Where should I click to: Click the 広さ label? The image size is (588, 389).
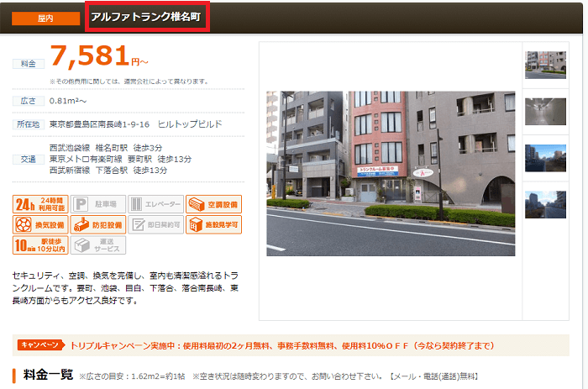(x=28, y=101)
